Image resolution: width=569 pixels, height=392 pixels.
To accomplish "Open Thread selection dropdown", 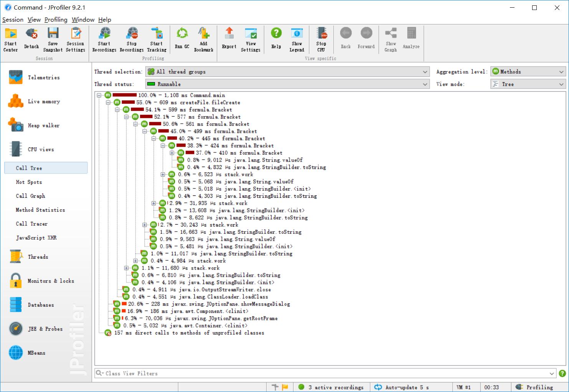I will pyautogui.click(x=287, y=72).
